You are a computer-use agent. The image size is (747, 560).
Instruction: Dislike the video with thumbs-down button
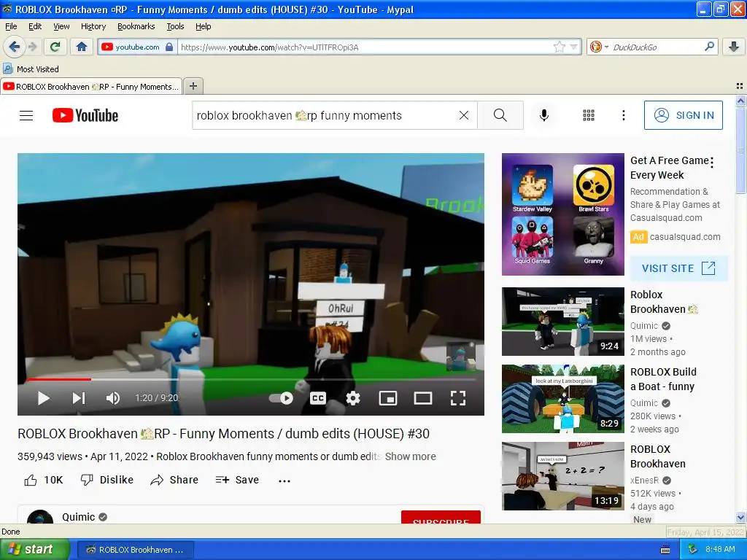tap(107, 480)
